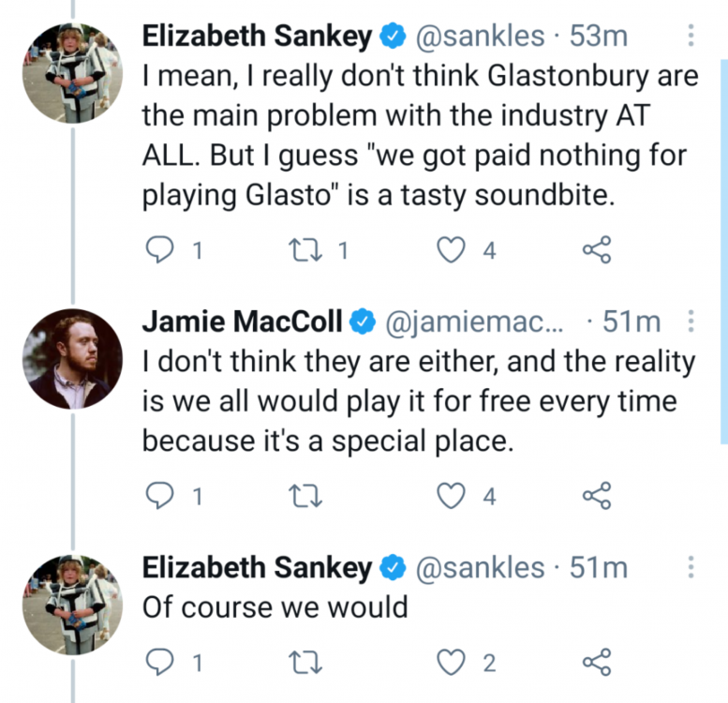
Task: Like the tweet about tasty soundbite
Action: (x=451, y=250)
